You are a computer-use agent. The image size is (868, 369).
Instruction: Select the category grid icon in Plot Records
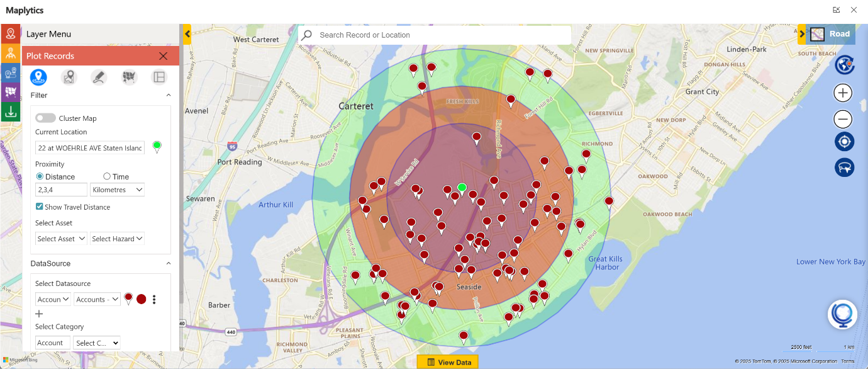pos(159,77)
